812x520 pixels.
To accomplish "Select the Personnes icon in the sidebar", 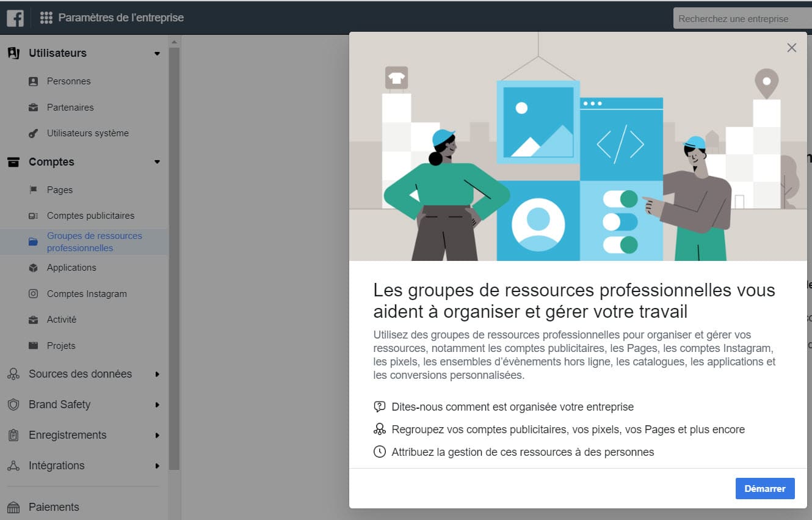I will click(x=34, y=81).
